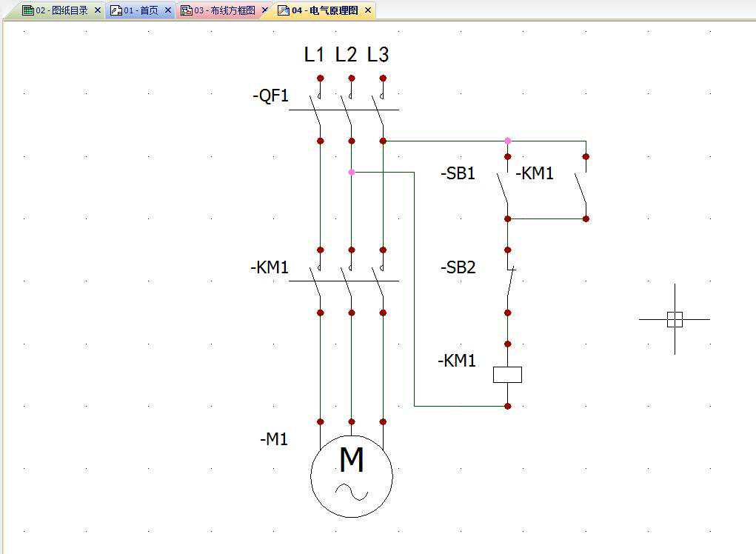Click the L1 terminal label
This screenshot has height=554, width=756.
coord(315,55)
